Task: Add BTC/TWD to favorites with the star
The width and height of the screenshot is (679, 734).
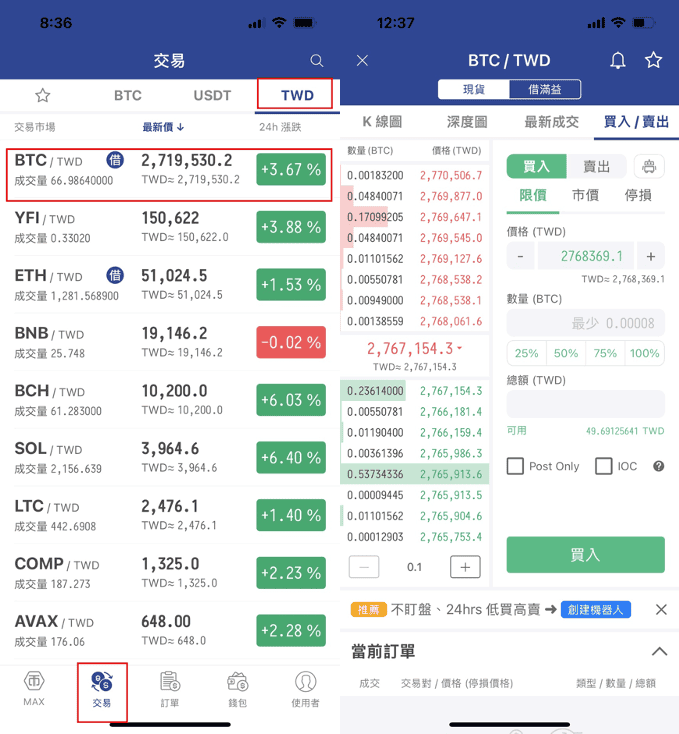Action: (x=653, y=60)
